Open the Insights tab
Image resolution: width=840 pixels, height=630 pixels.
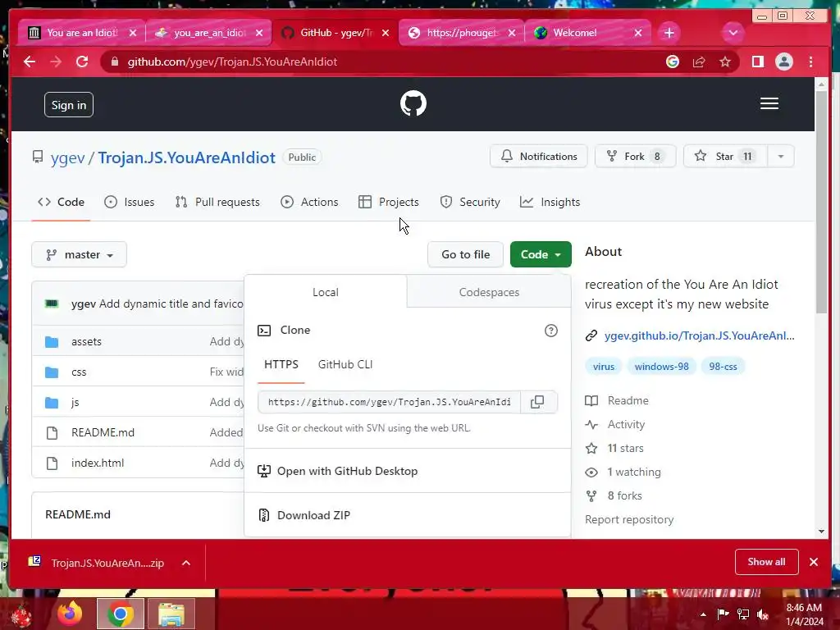tap(550, 202)
